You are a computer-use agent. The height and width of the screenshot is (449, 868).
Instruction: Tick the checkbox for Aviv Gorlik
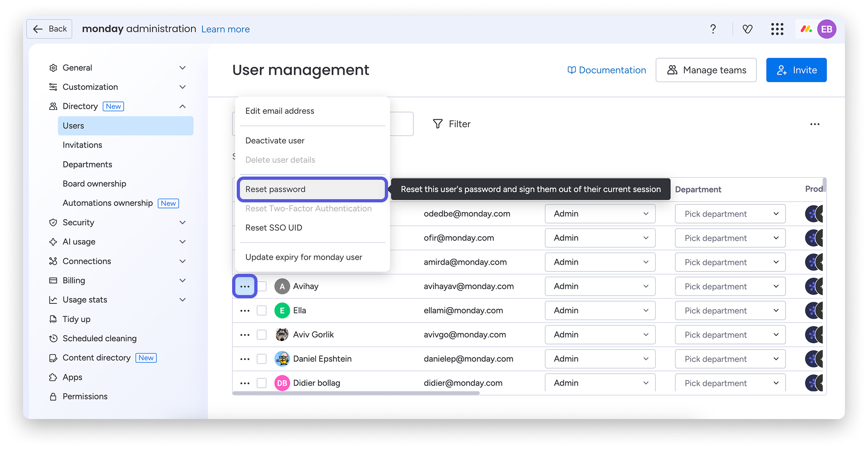click(262, 335)
